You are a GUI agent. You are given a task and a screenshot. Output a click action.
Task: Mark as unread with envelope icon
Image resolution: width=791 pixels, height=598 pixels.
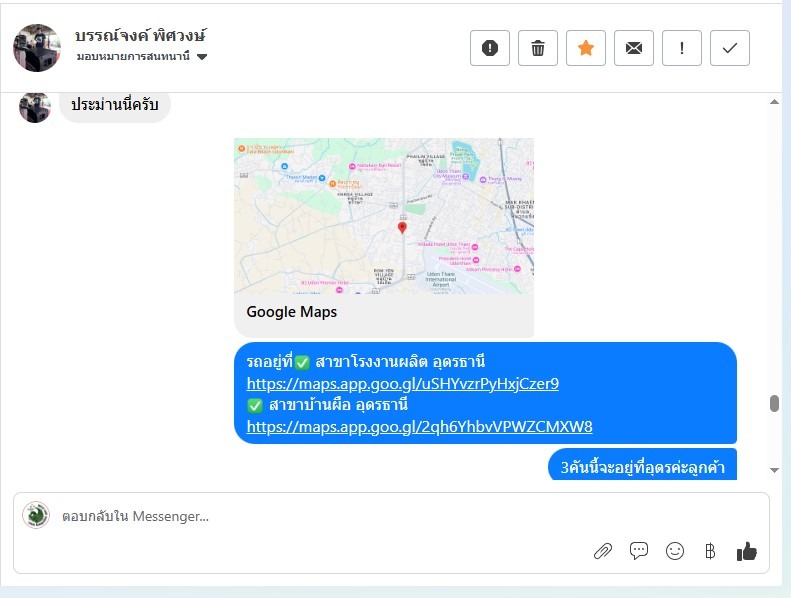(x=634, y=48)
